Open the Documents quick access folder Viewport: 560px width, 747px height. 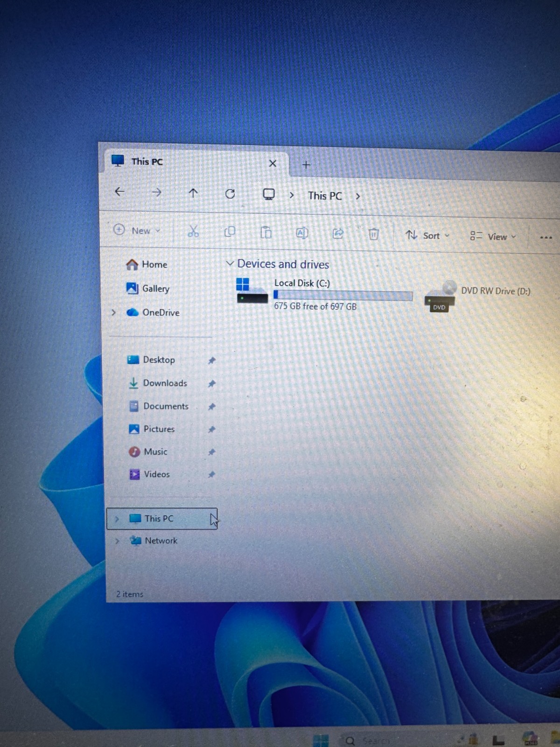[x=159, y=406]
